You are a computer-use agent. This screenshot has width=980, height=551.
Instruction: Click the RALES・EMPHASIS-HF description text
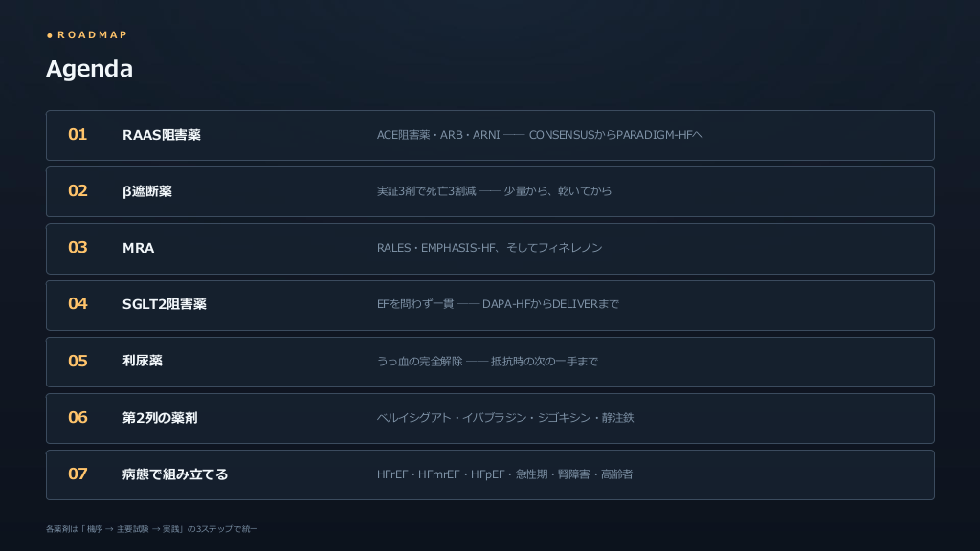436,248
